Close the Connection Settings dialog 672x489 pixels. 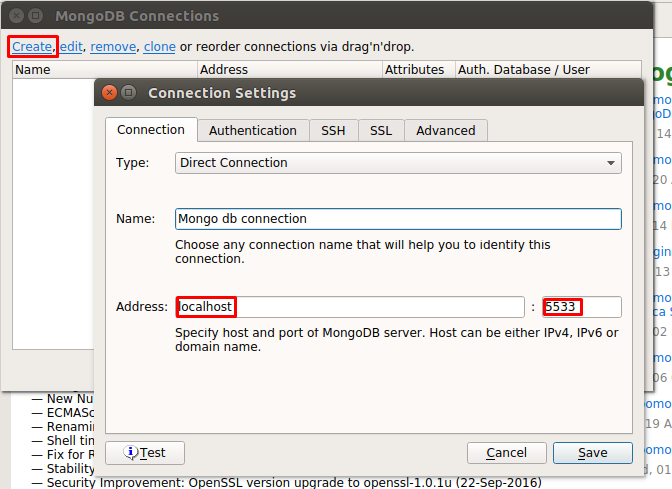point(109,93)
